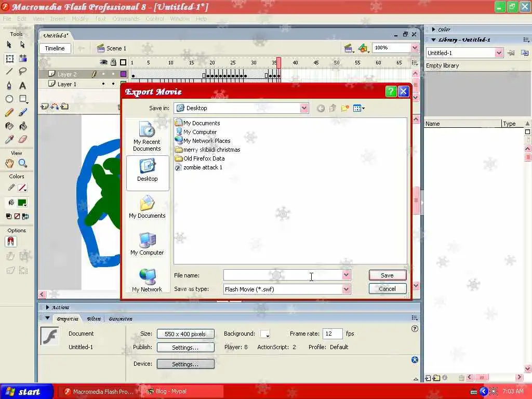Switch to the Filters tab

coord(94,319)
